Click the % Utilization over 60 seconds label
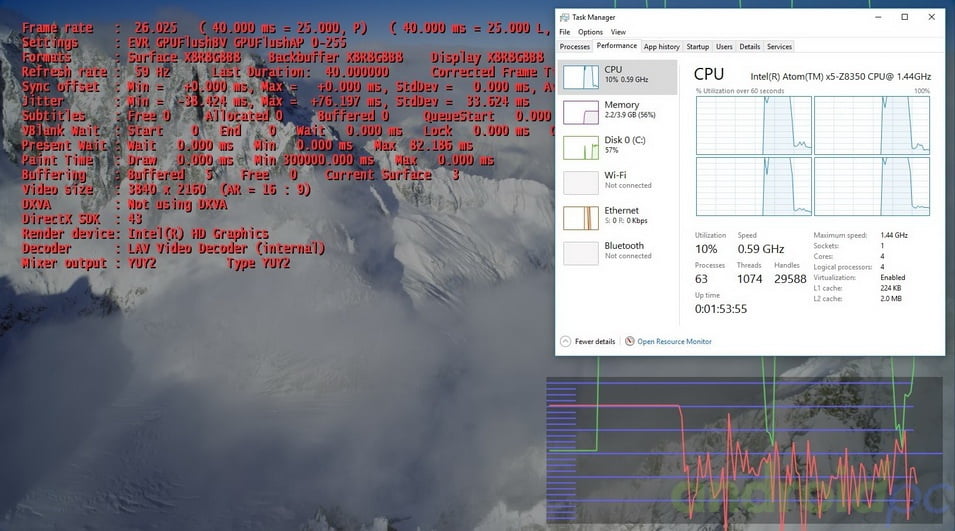 740,91
